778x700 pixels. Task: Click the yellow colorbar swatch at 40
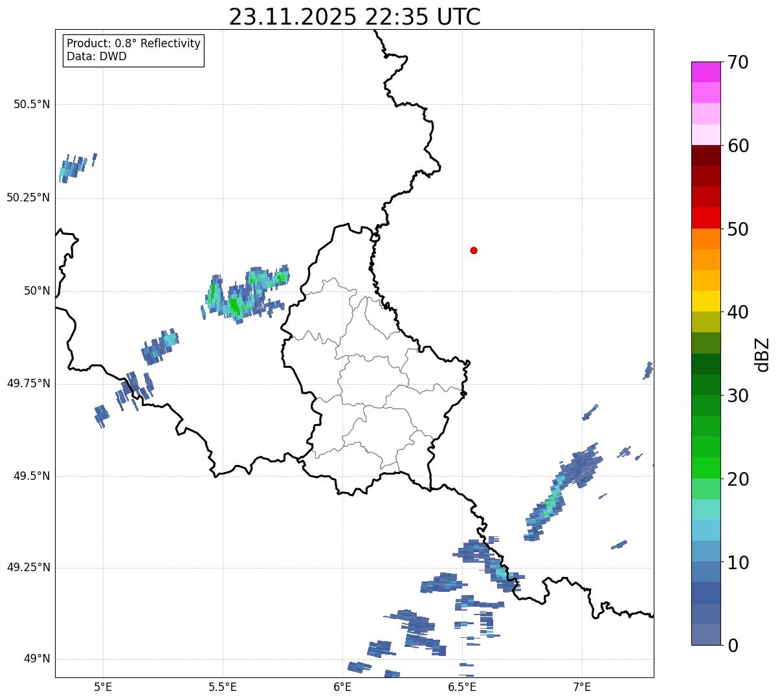point(706,301)
